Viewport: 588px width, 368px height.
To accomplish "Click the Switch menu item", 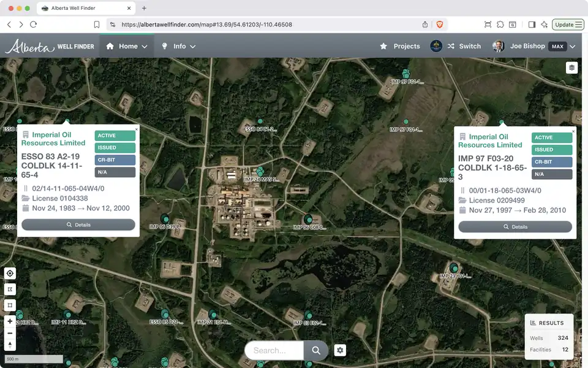I will (x=470, y=46).
